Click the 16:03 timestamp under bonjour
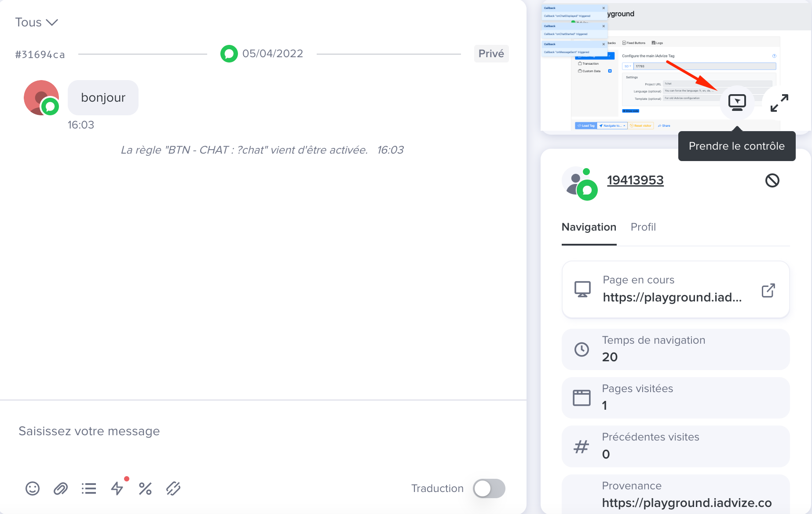Viewport: 812px width, 514px height. (x=81, y=125)
